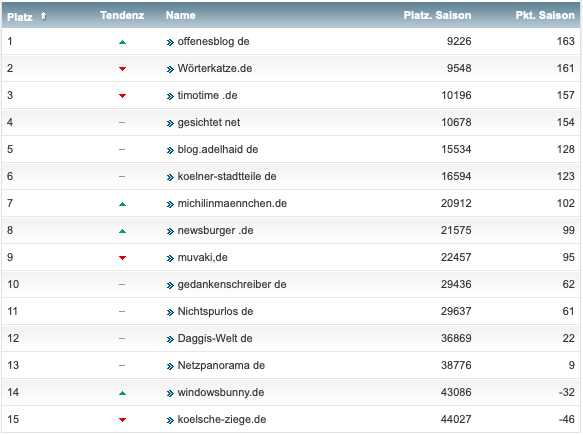The image size is (583, 435).
Task: Click double-arrow icon beside Daggis-Welt de
Action: [x=170, y=339]
